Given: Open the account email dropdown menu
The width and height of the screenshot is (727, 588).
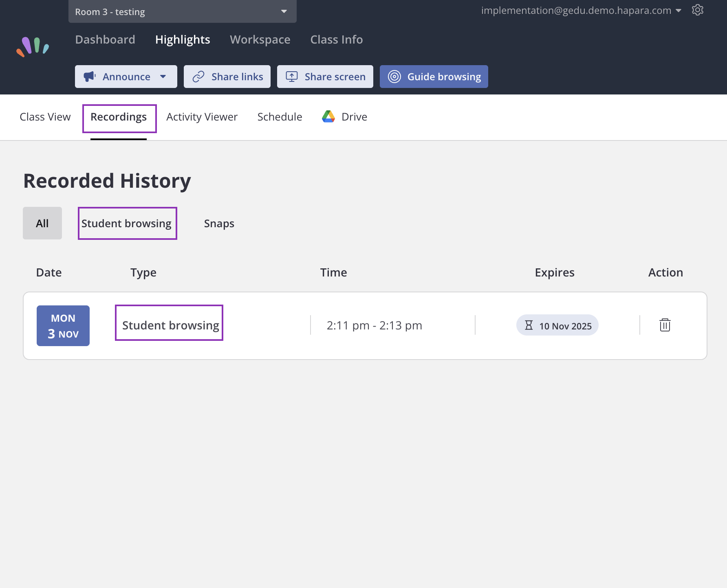Looking at the screenshot, I should click(582, 11).
